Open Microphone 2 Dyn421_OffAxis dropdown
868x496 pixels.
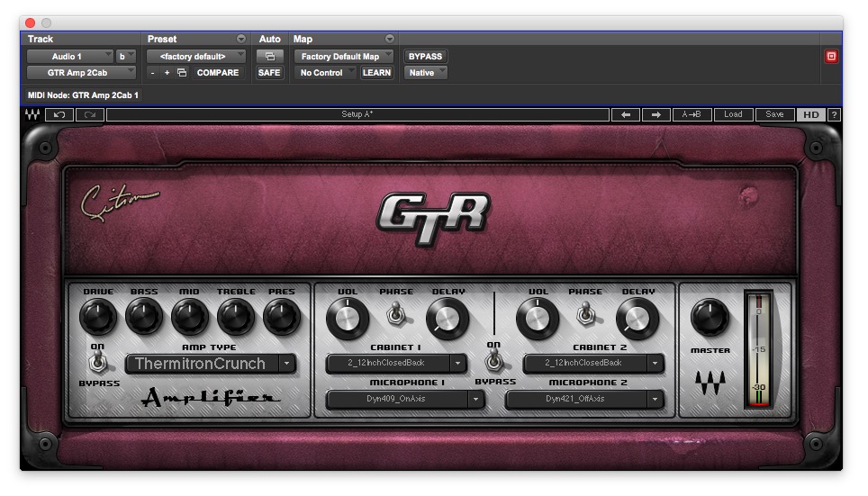584,399
